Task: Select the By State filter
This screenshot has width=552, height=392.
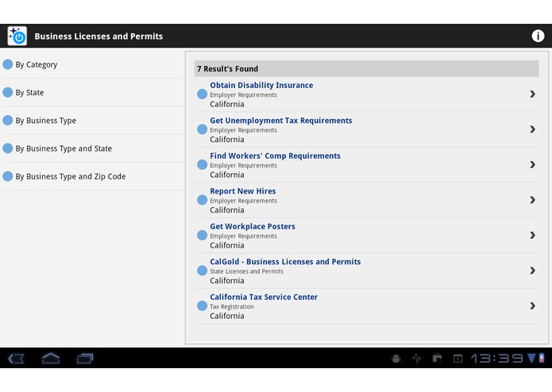Action: [x=93, y=93]
